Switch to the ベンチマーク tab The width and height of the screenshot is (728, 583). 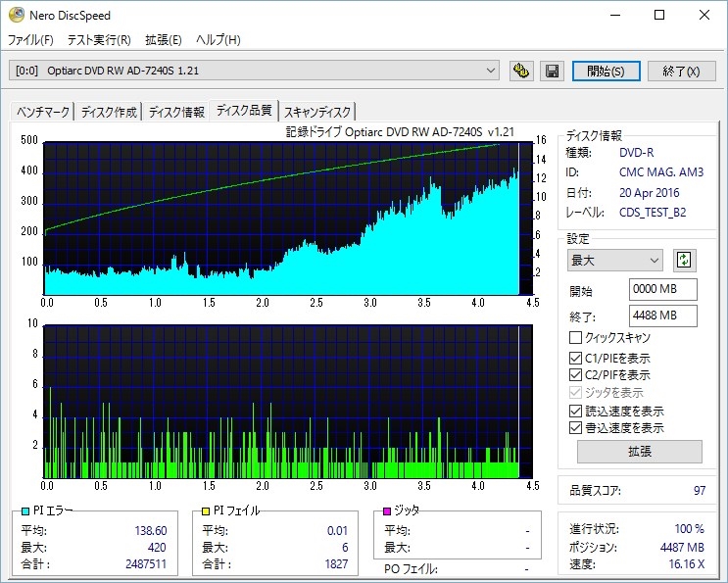pyautogui.click(x=43, y=112)
